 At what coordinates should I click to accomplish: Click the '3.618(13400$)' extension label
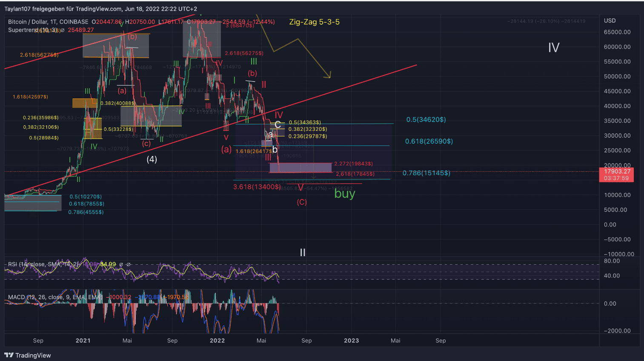[257, 187]
